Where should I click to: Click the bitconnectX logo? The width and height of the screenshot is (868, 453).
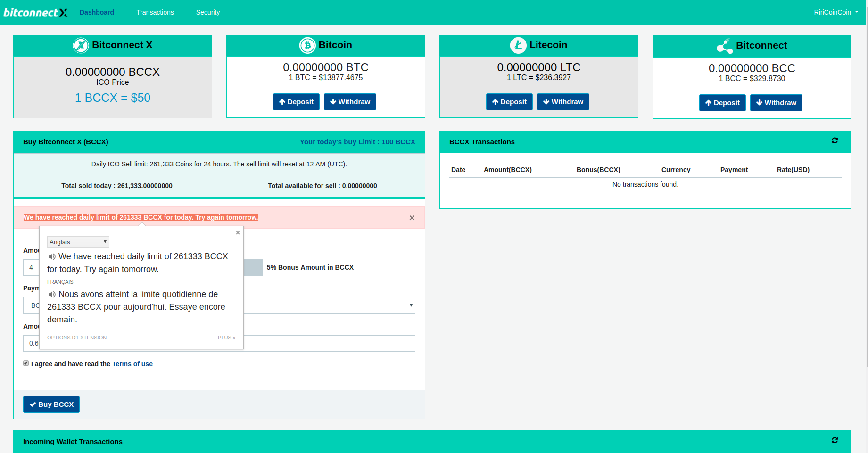point(35,13)
